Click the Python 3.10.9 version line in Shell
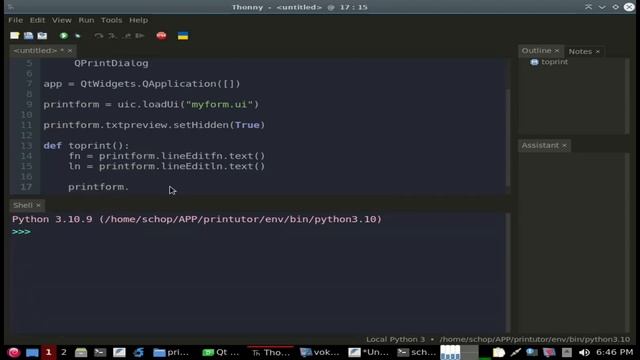Viewport: 640px width, 360px height. tap(197, 219)
